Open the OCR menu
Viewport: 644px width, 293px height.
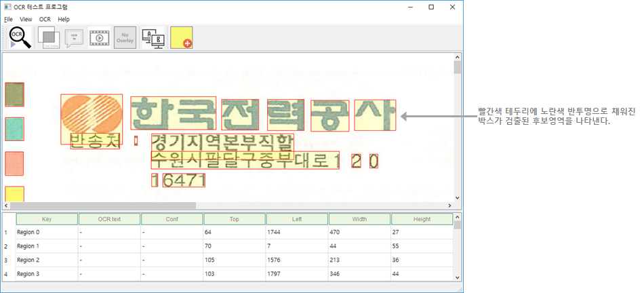coord(45,19)
